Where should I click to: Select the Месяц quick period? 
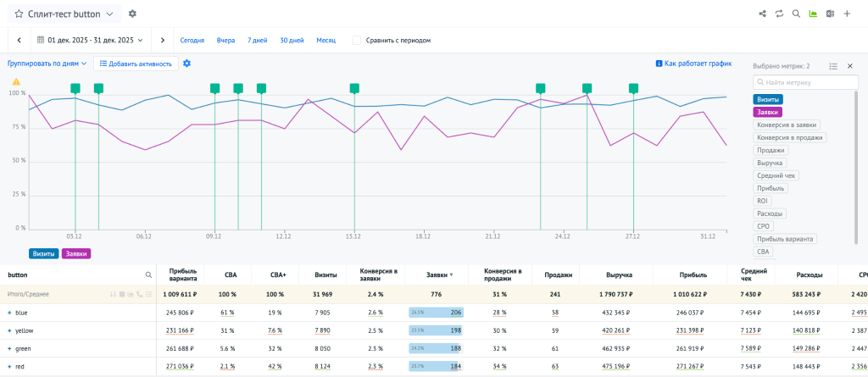[326, 40]
